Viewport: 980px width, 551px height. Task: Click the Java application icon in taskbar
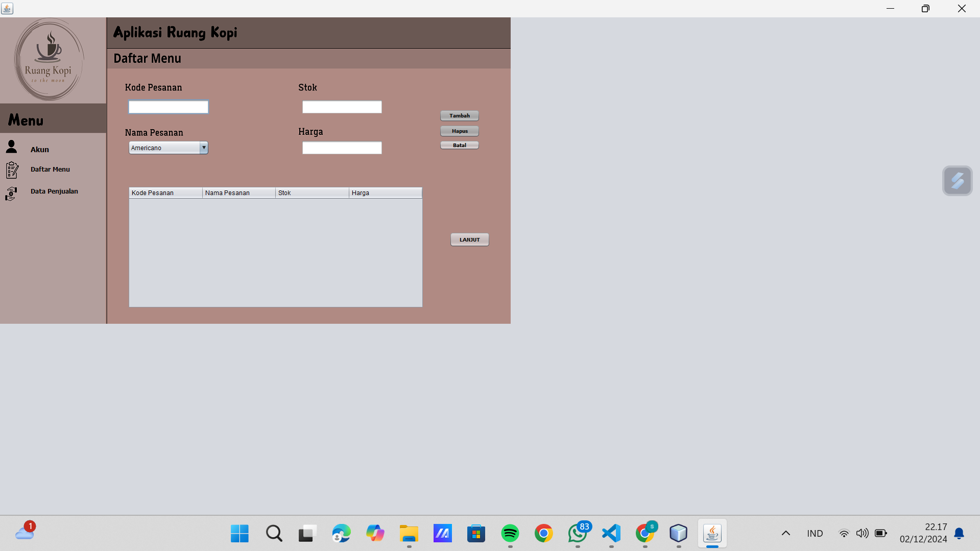point(712,533)
